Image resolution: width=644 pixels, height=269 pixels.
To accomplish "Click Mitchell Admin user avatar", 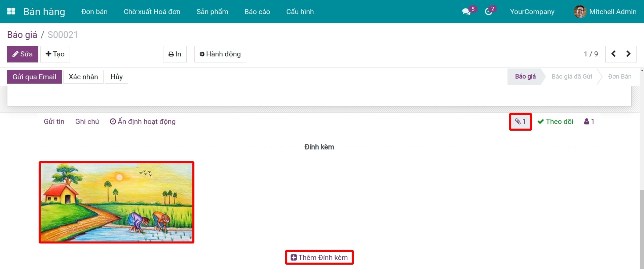I will [580, 12].
